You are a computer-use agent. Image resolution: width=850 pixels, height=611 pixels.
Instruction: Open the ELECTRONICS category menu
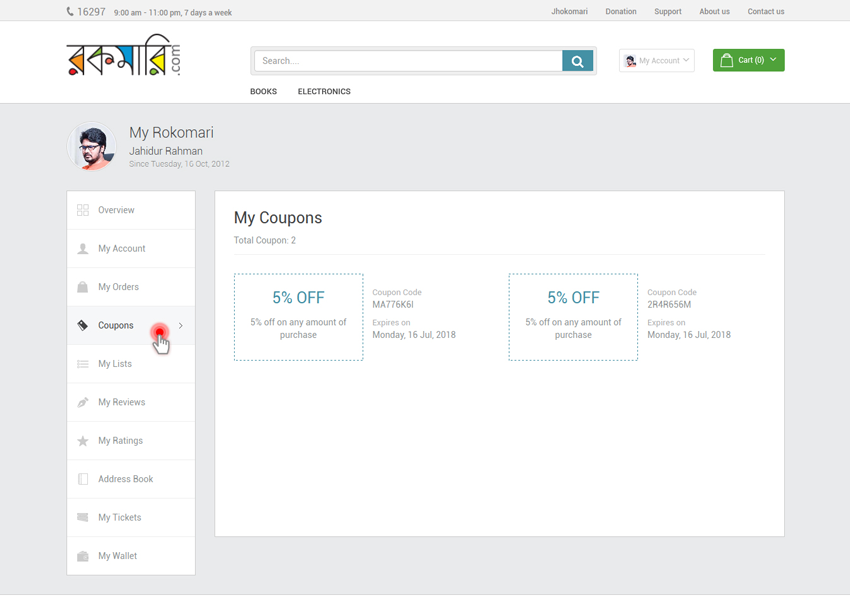pos(324,91)
